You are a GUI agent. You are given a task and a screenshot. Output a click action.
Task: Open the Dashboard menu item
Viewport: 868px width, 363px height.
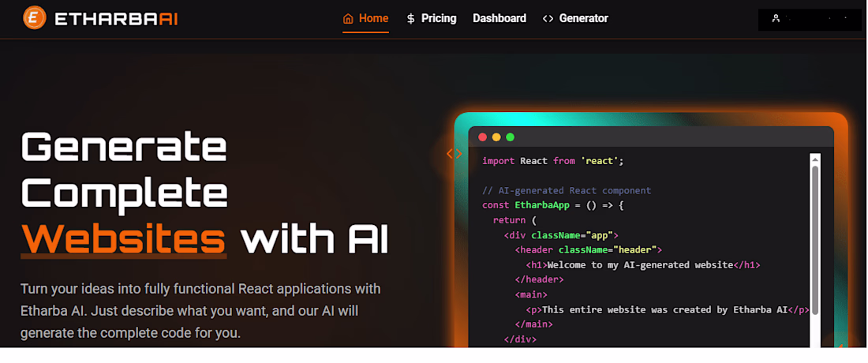(499, 18)
